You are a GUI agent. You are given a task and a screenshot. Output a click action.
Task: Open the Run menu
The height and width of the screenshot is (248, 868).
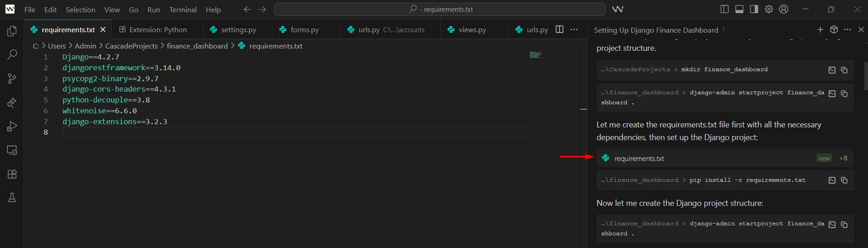point(154,10)
